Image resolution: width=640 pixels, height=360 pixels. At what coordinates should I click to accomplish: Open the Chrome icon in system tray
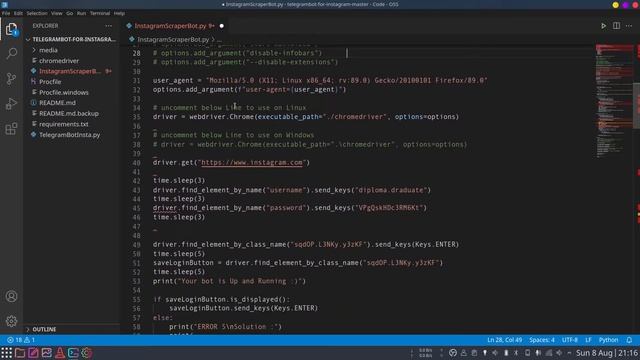point(453,353)
